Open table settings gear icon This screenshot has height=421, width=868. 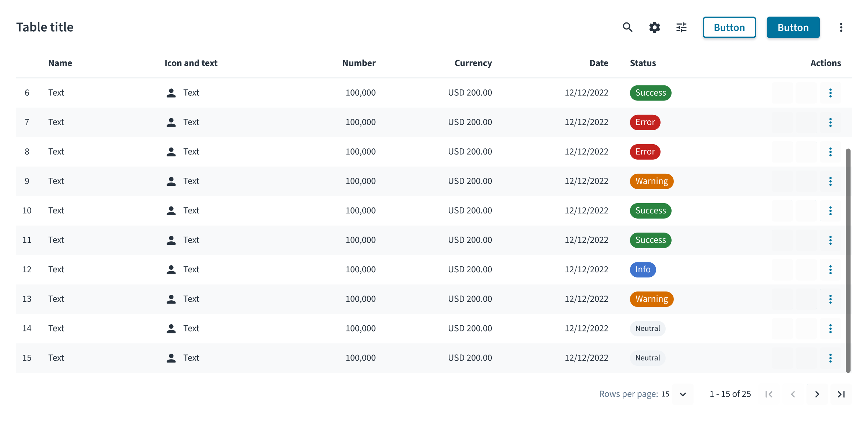[654, 27]
